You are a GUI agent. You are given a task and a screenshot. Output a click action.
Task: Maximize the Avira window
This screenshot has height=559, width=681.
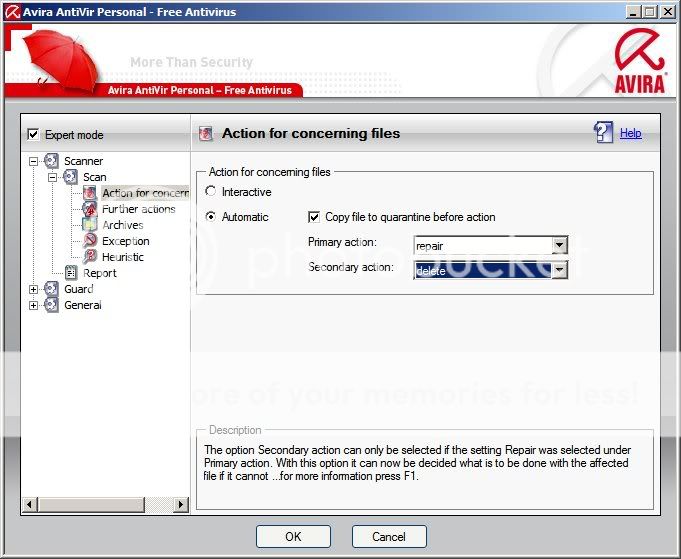point(650,12)
